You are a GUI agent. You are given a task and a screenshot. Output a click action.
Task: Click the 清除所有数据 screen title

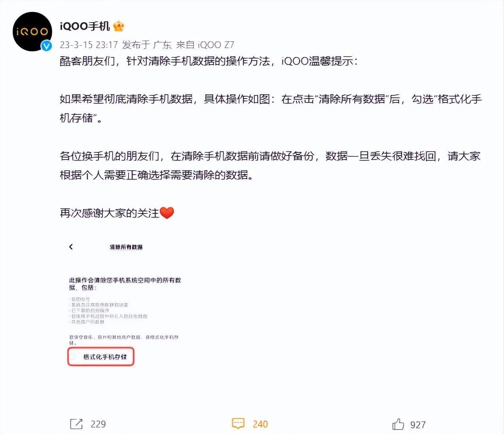tap(126, 247)
